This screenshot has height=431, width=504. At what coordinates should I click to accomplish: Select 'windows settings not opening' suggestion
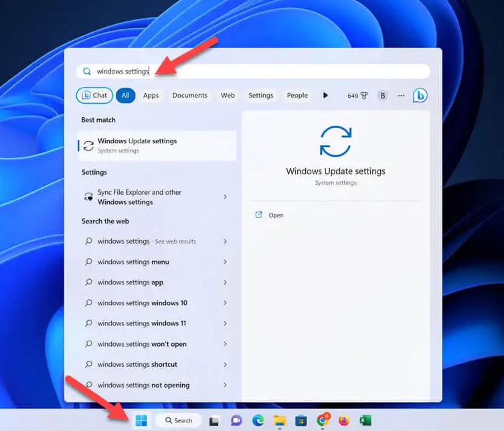click(x=157, y=385)
